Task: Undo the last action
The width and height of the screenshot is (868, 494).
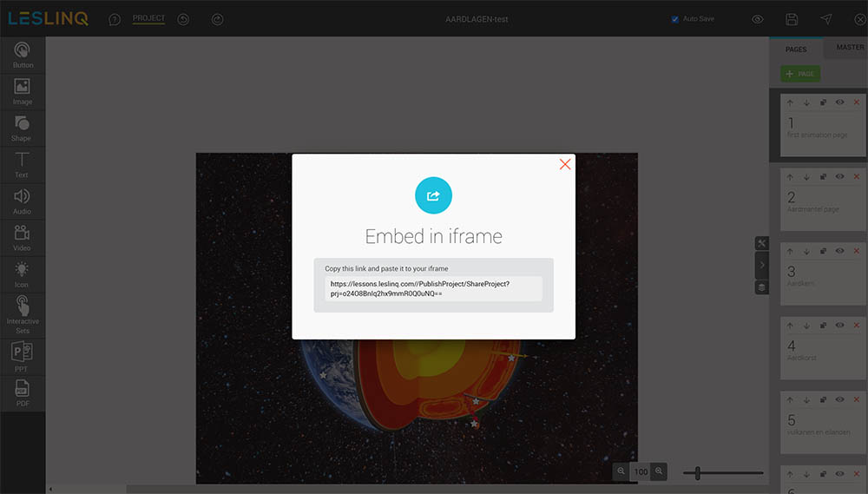Action: click(183, 19)
